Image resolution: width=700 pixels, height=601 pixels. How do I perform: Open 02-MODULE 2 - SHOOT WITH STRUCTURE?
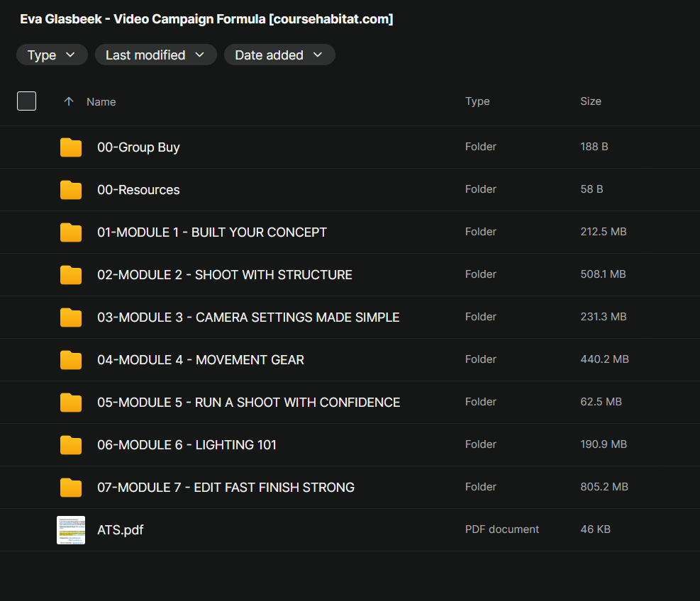[225, 275]
